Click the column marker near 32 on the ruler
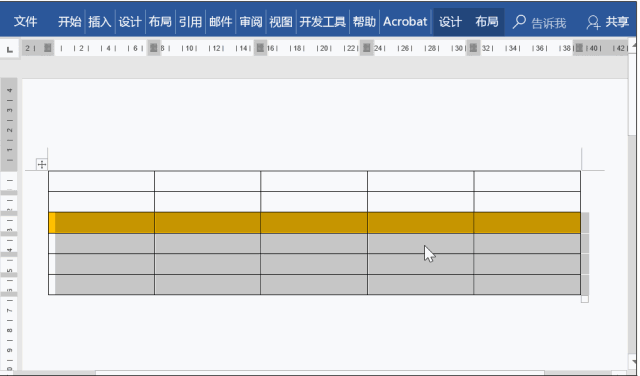 click(473, 48)
